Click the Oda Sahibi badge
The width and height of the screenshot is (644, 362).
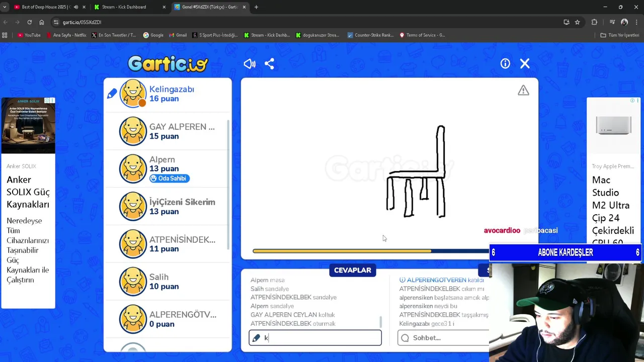[170, 178]
